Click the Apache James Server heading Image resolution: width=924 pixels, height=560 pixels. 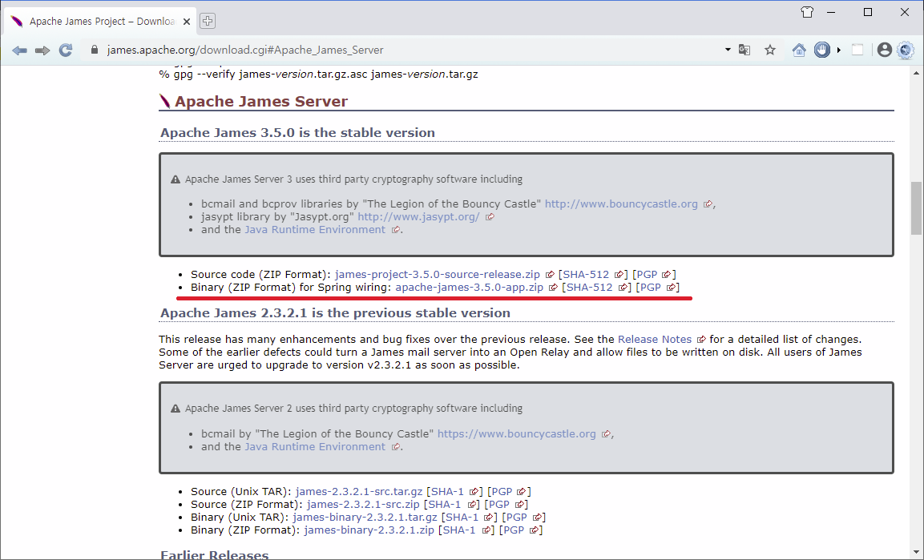pyautogui.click(x=261, y=101)
